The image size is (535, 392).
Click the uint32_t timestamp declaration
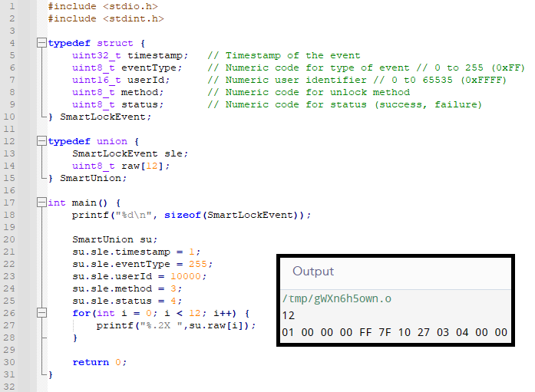[130, 55]
